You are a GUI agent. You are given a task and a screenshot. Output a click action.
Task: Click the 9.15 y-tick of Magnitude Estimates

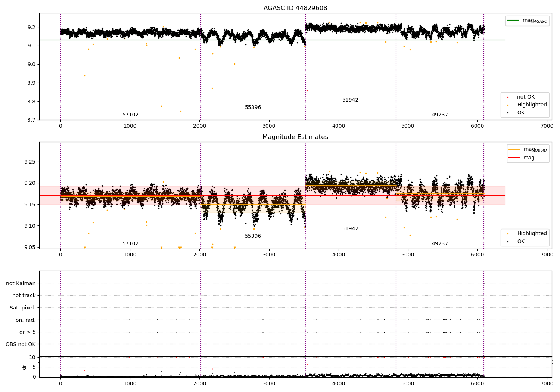(x=30, y=205)
